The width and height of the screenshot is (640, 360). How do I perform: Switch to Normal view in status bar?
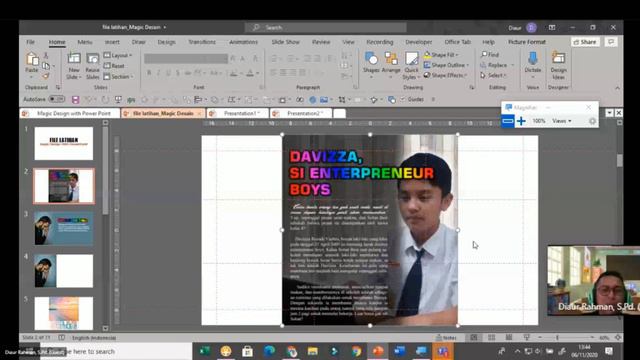click(474, 338)
